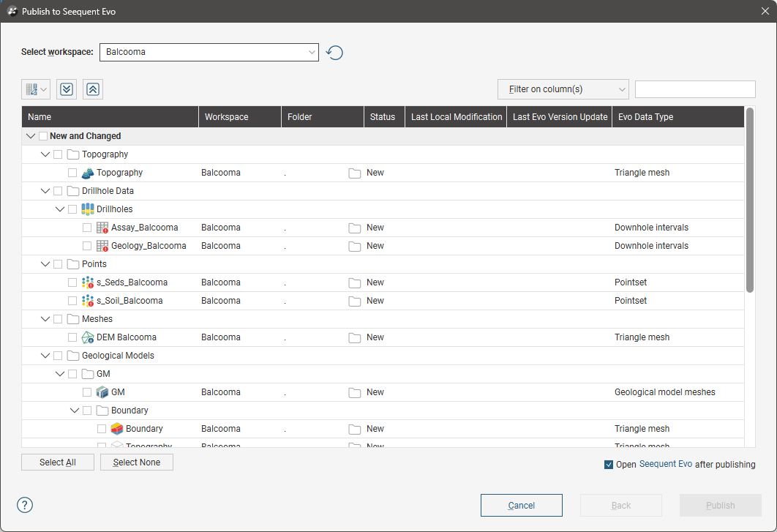Click the filter text input field

(x=695, y=89)
